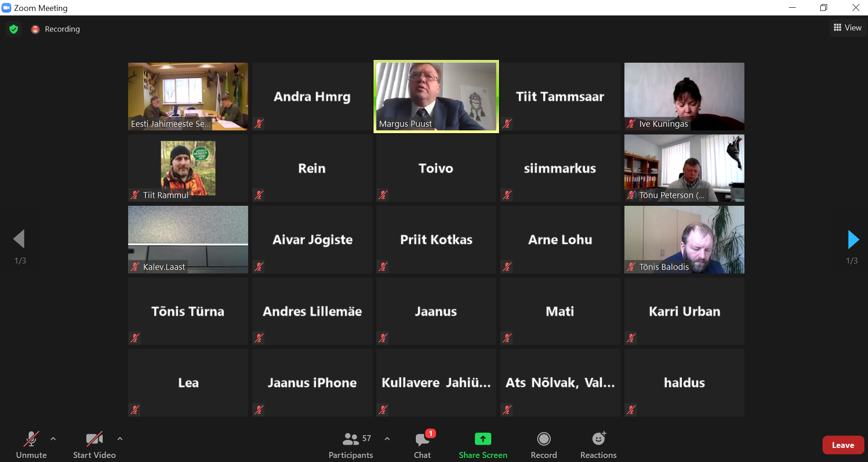Open the Participants panel

coord(350,444)
